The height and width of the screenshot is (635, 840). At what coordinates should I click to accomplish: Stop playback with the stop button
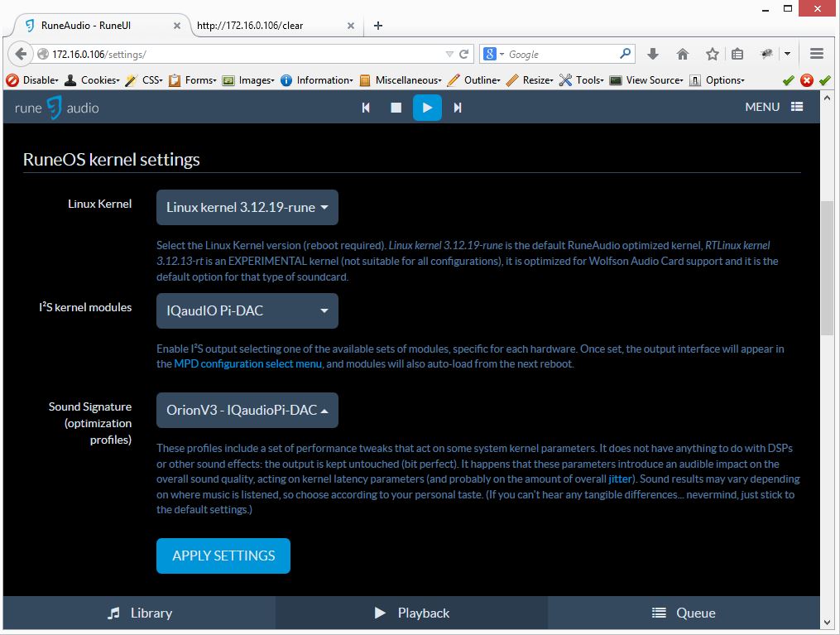pos(396,108)
